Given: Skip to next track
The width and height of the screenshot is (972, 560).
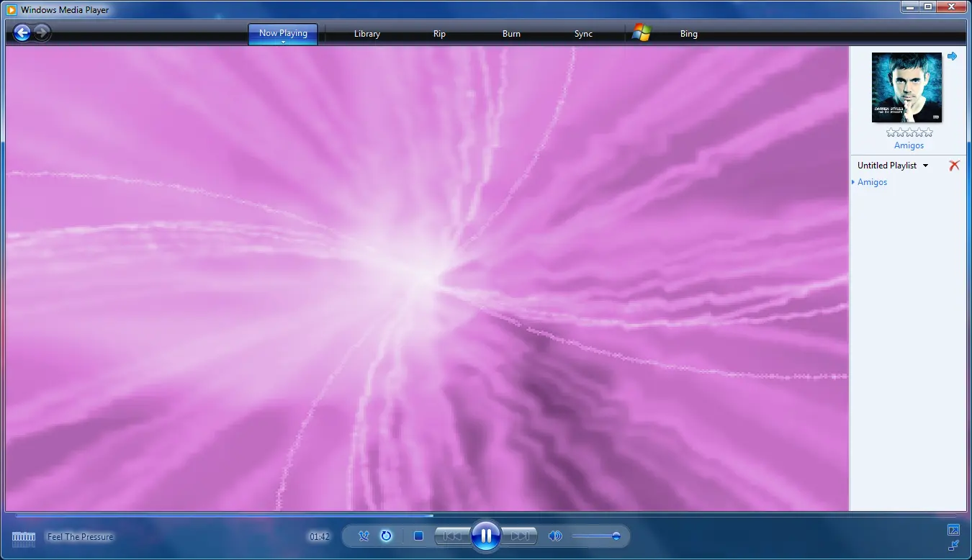Looking at the screenshot, I should (519, 536).
